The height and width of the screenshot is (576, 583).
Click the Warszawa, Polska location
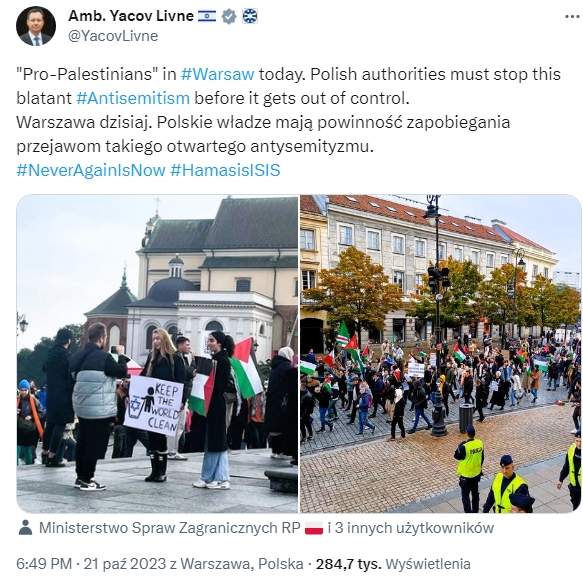click(242, 564)
